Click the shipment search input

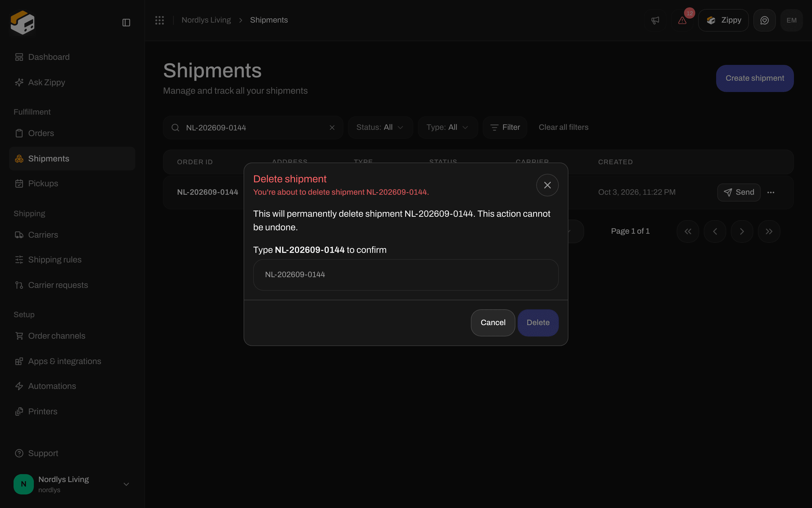[x=253, y=128]
